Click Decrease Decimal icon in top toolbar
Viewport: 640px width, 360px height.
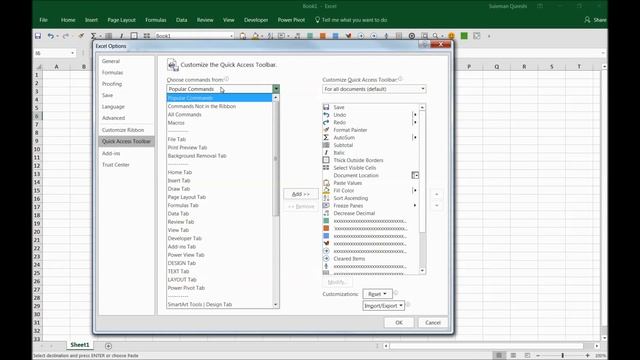(x=298, y=36)
